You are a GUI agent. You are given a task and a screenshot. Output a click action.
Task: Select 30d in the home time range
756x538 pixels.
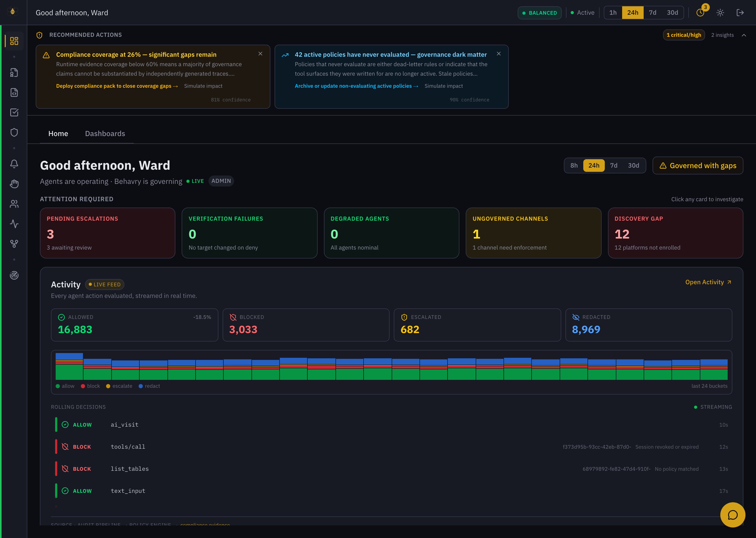tap(633, 165)
